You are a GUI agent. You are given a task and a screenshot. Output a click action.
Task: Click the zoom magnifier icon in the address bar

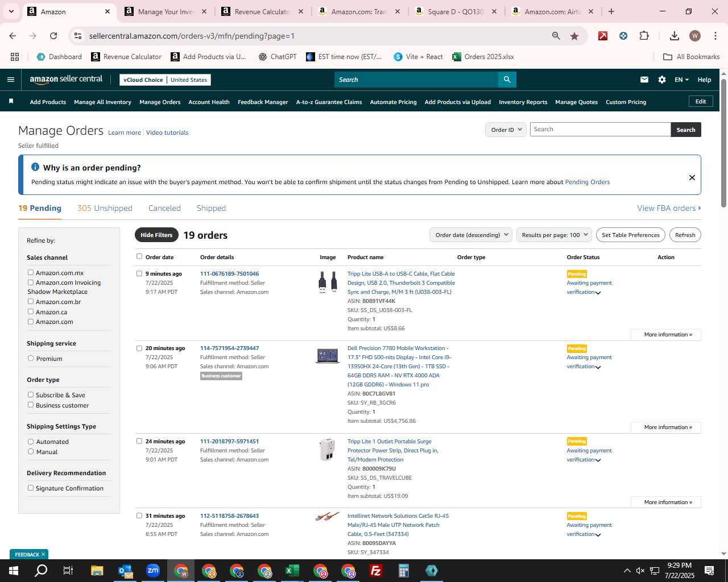click(556, 36)
